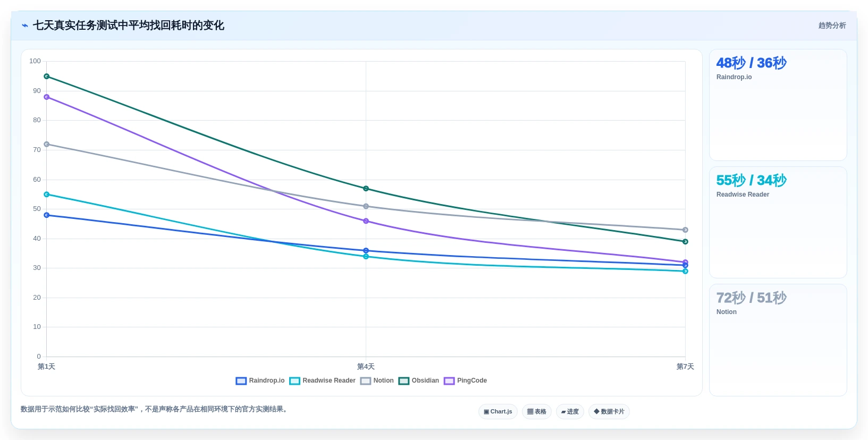
Task: Click the footnote text starting 数据用于示范
Action: (x=155, y=409)
